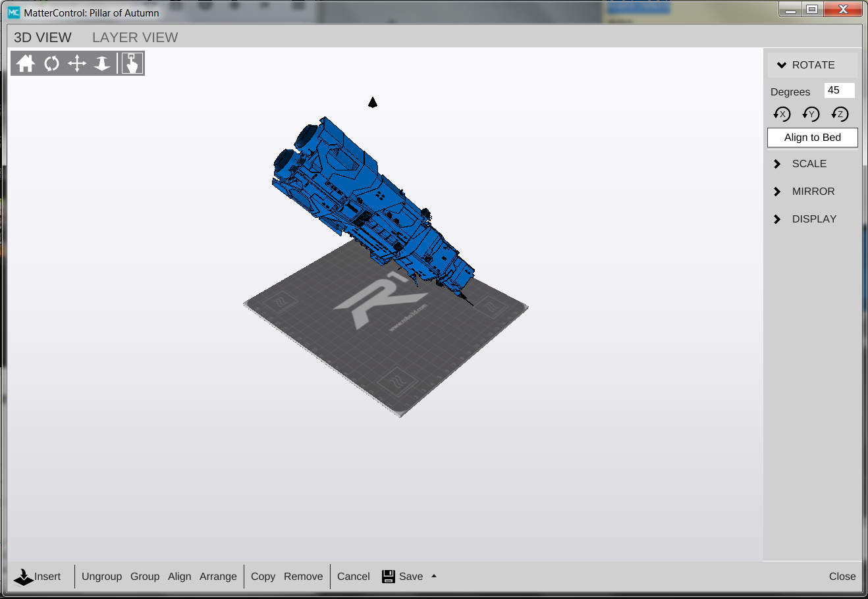Reset the view with the Home icon

click(x=26, y=63)
